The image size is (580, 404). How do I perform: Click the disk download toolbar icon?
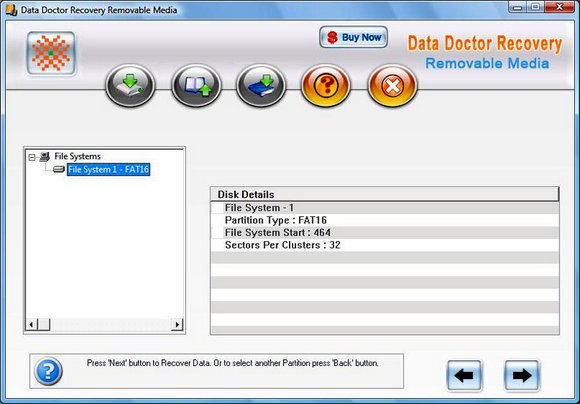pos(130,85)
